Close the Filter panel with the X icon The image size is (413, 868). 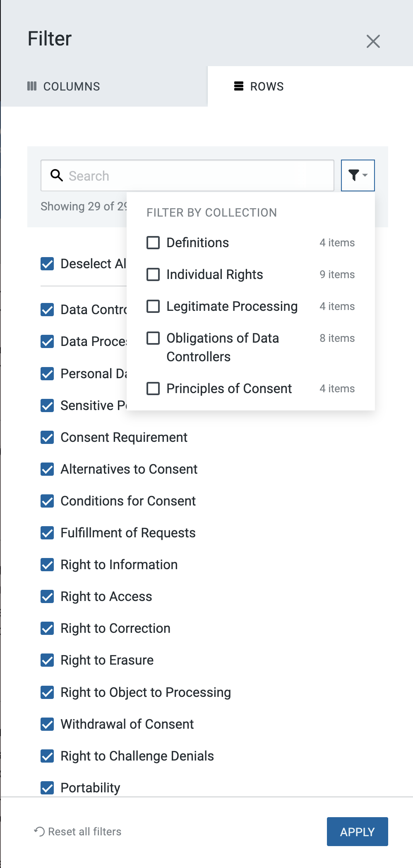(x=373, y=41)
